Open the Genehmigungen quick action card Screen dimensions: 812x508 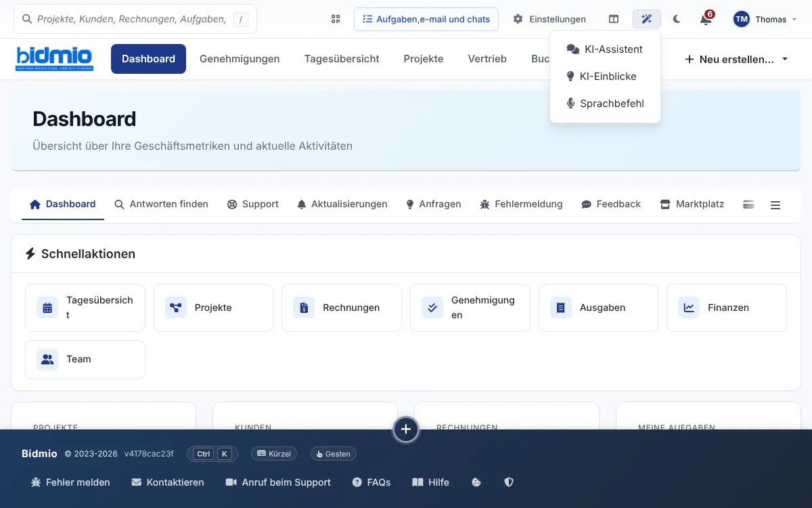pos(470,308)
